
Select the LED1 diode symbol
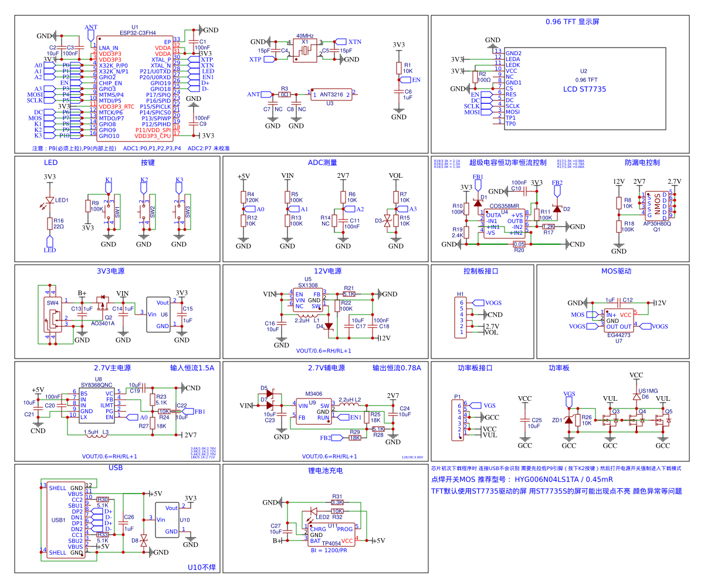pos(50,201)
